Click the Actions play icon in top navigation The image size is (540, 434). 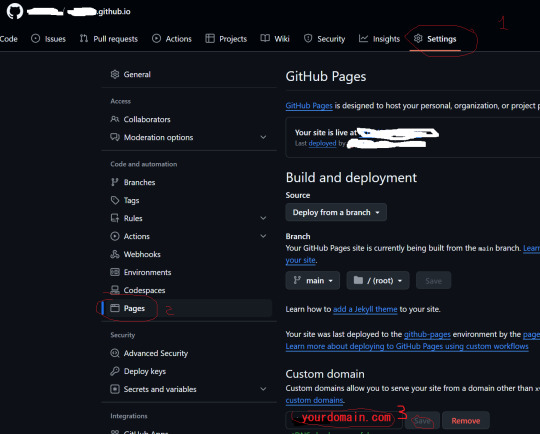pos(156,38)
